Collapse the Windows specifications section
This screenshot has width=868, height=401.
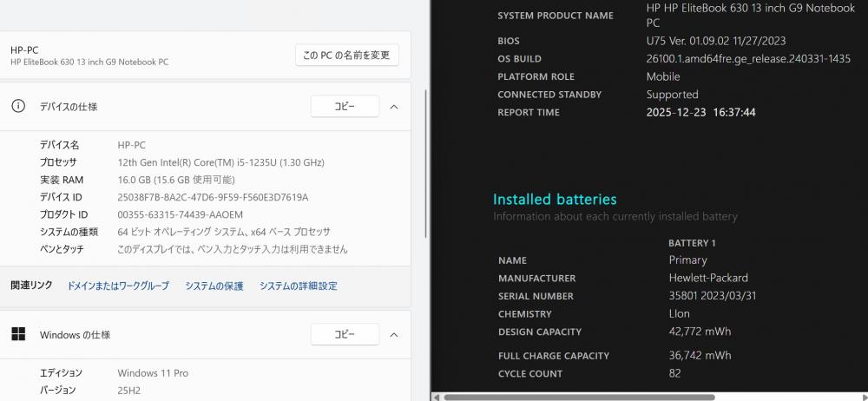pyautogui.click(x=394, y=334)
